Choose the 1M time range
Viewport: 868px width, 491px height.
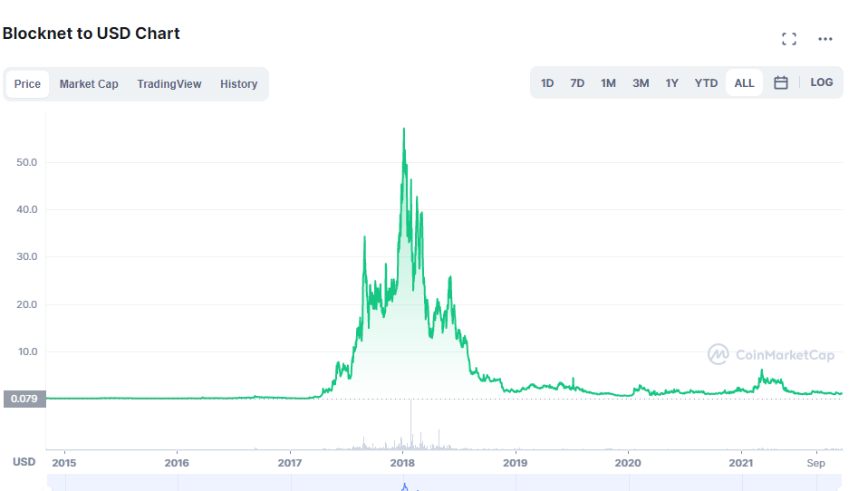(x=608, y=83)
